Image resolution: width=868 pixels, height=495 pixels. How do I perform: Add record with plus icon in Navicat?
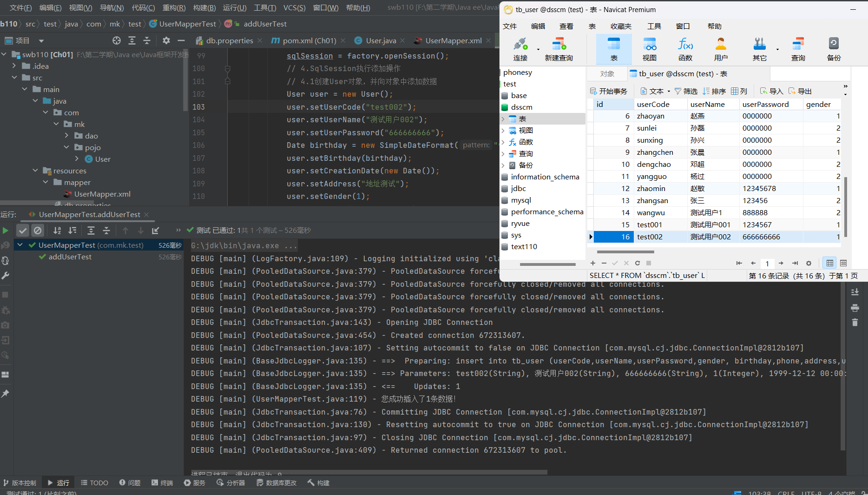593,263
